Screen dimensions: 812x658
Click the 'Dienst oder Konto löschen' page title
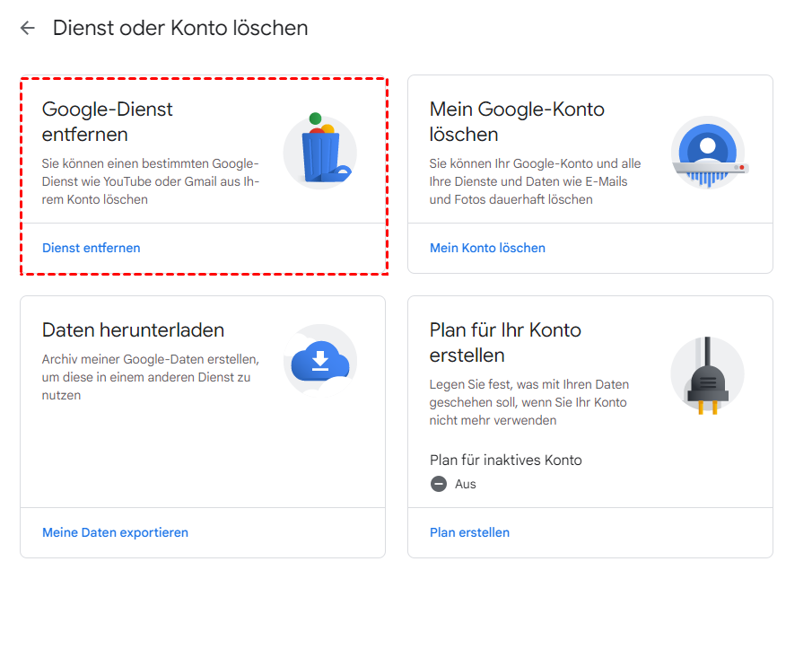click(180, 28)
